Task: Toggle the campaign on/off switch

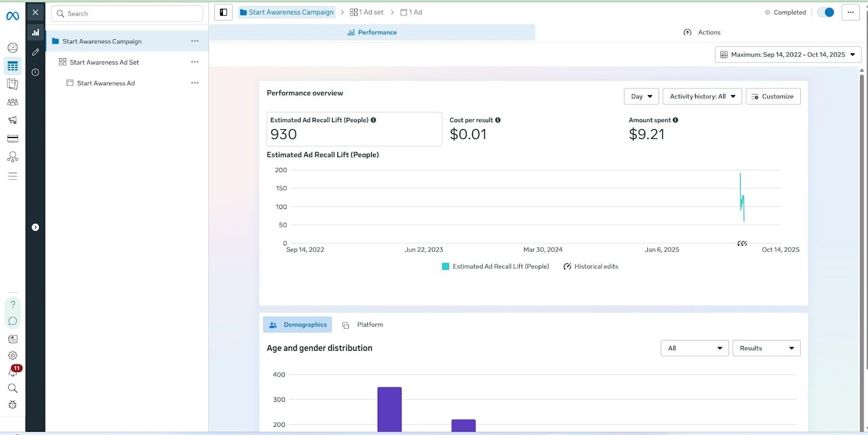Action: pos(826,12)
